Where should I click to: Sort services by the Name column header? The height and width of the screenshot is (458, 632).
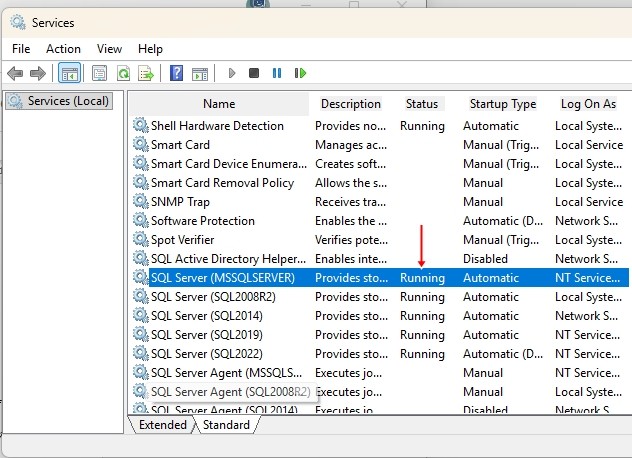click(x=219, y=104)
